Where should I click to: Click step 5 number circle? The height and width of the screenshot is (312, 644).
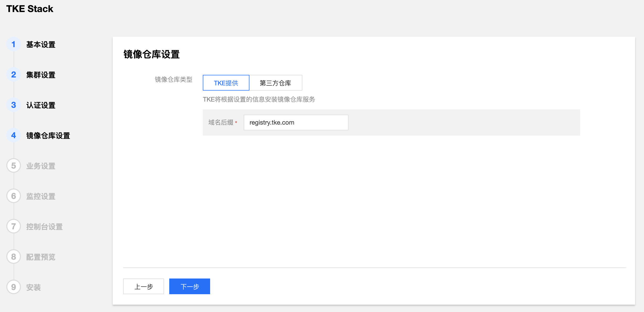(x=14, y=166)
